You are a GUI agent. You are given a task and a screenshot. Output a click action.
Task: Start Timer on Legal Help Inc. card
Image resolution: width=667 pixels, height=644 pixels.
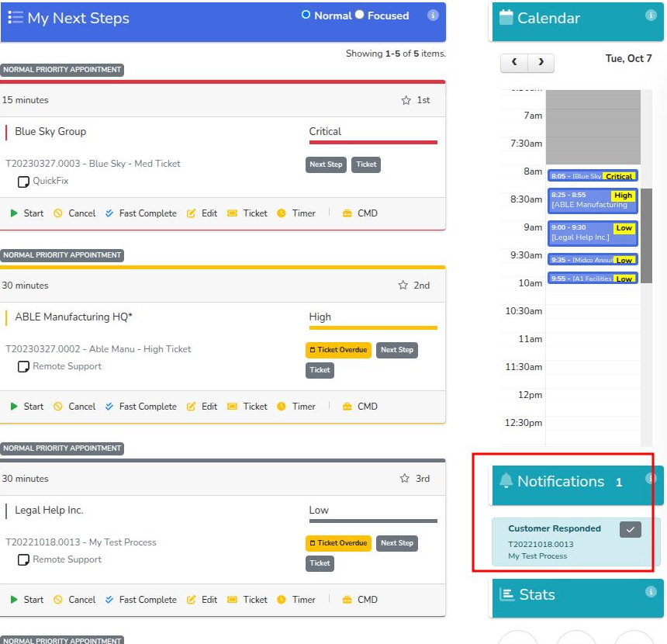296,600
